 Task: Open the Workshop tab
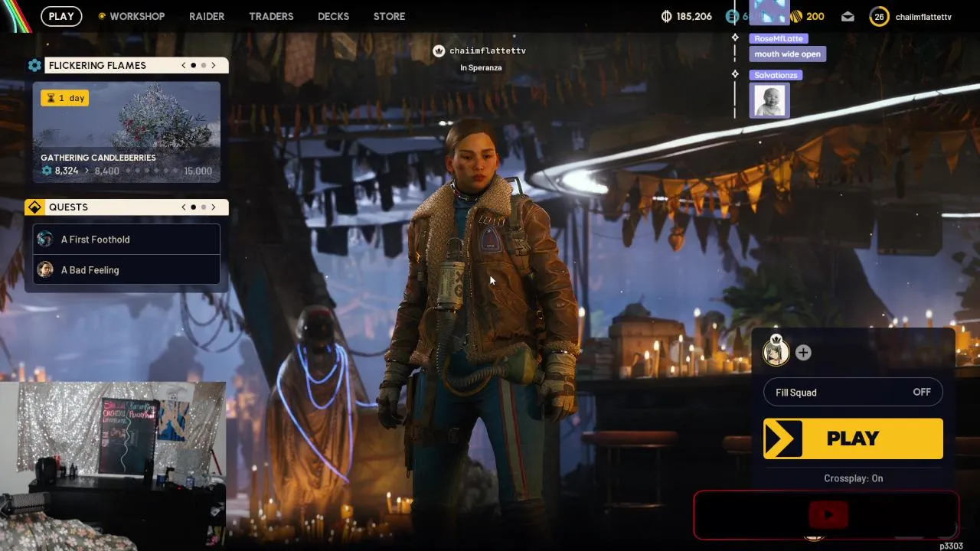tap(137, 16)
